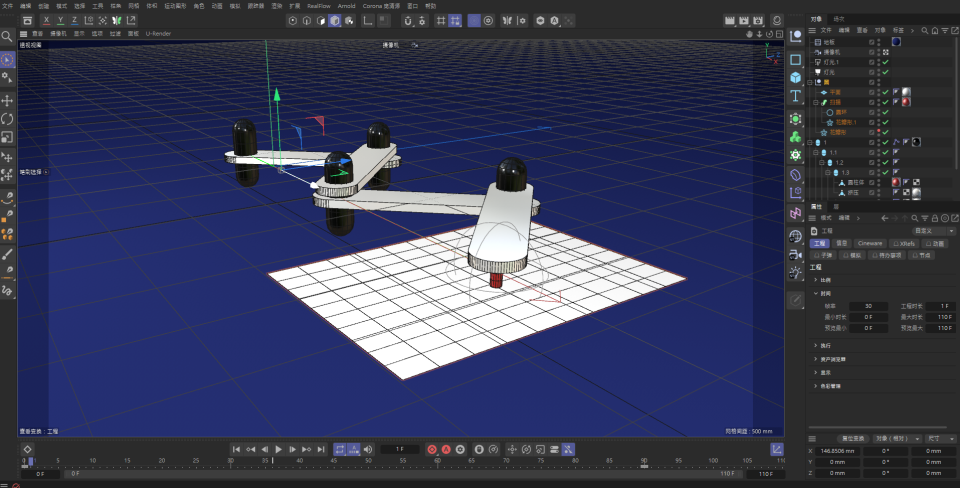Click the blue material swatch on 地板
Viewport: 960px width, 488px height.
click(x=897, y=42)
